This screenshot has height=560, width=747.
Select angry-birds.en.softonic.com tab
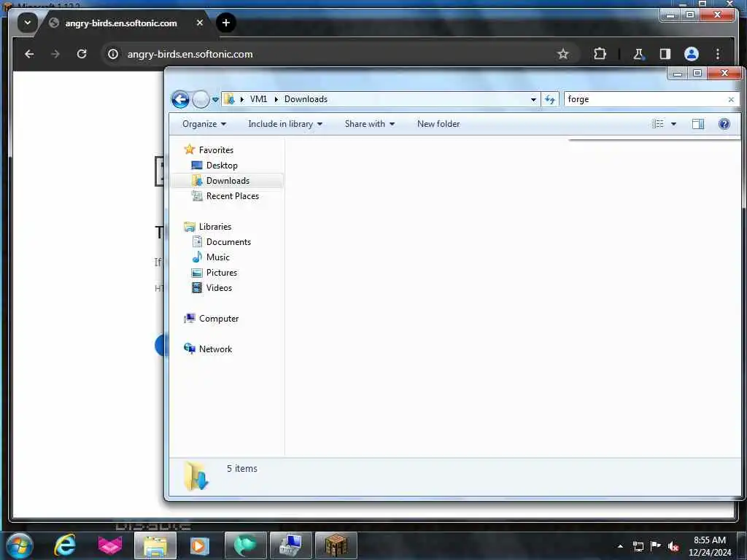pos(121,23)
